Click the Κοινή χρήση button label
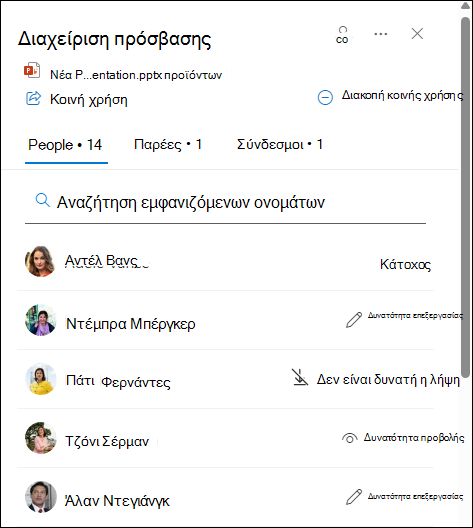 point(89,100)
